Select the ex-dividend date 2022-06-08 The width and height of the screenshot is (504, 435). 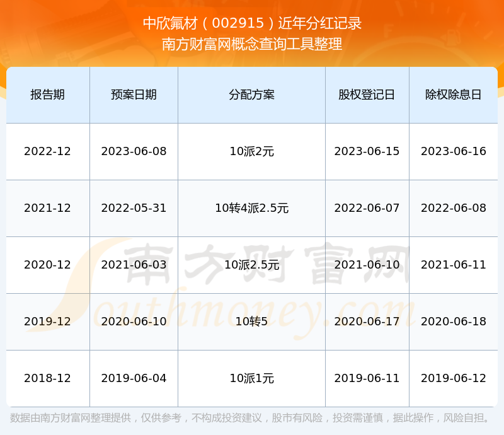[453, 208]
